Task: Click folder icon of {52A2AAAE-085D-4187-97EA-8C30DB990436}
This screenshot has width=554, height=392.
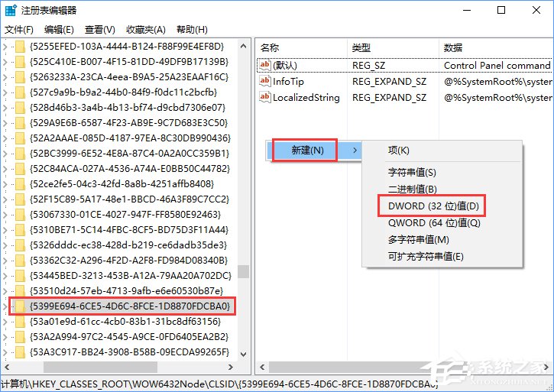Action: coord(20,138)
